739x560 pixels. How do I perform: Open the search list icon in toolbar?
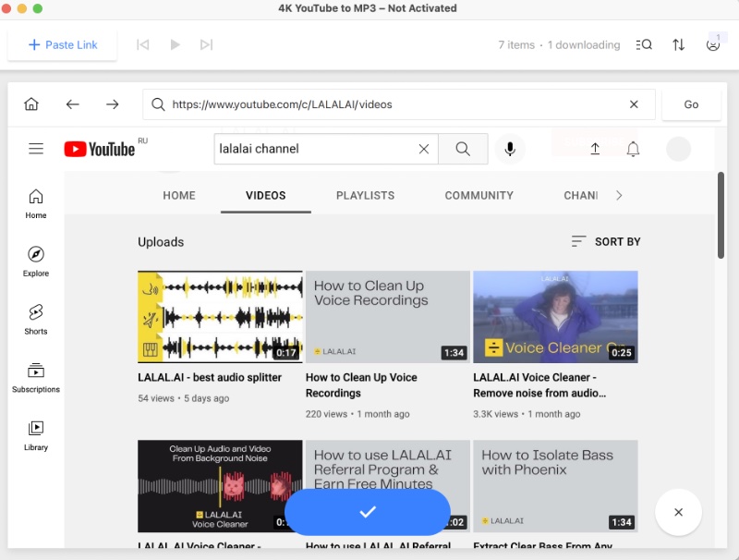click(x=644, y=44)
